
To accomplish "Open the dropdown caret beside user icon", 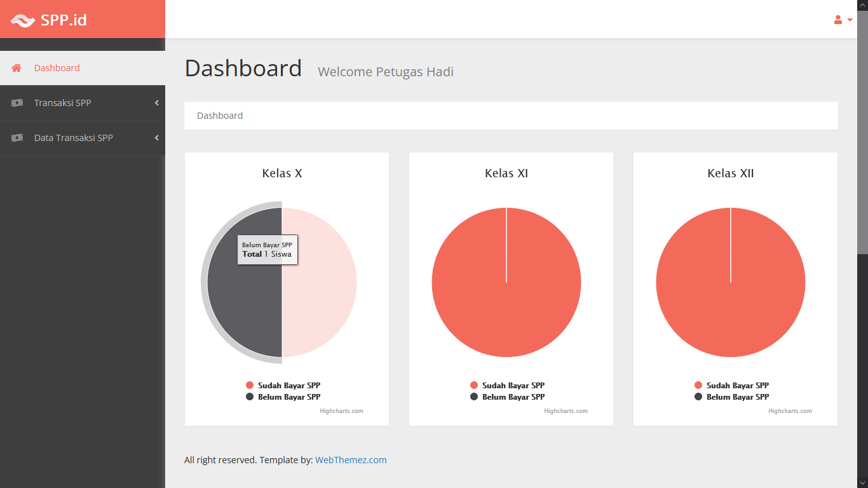I will [850, 20].
